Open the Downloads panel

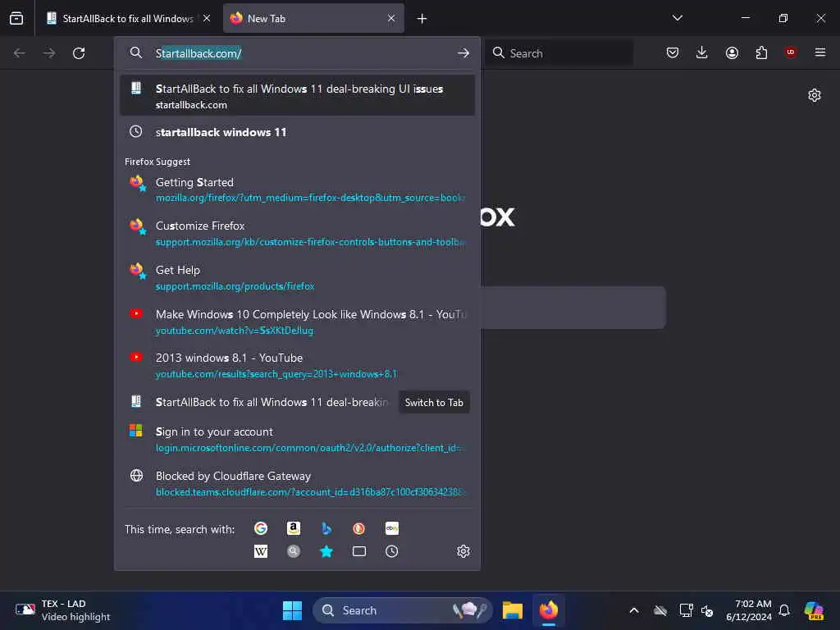tap(702, 52)
